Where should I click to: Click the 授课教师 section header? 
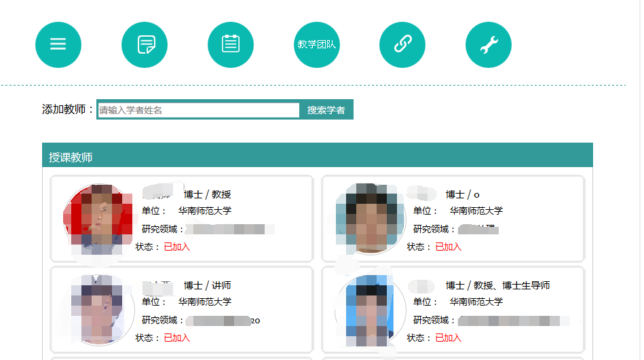pos(71,158)
